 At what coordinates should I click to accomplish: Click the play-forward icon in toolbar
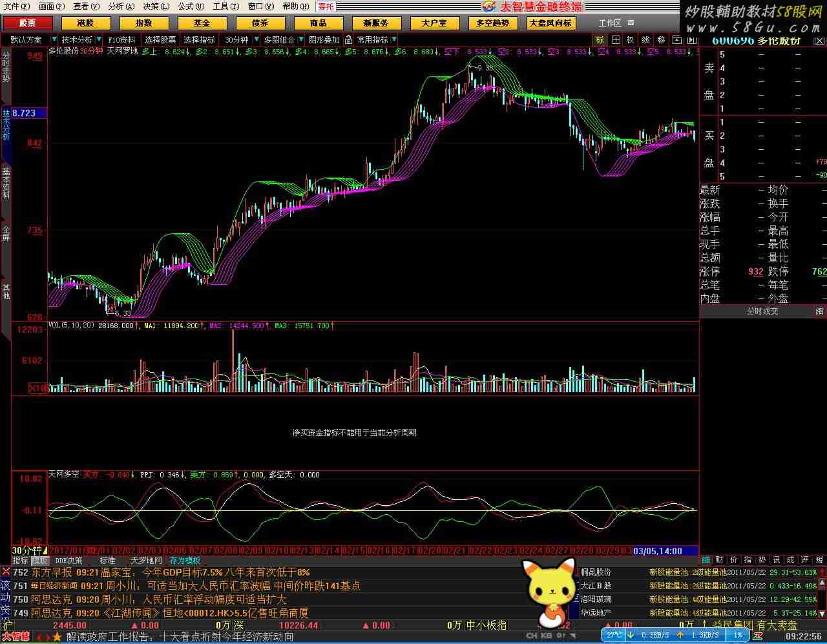[x=691, y=40]
